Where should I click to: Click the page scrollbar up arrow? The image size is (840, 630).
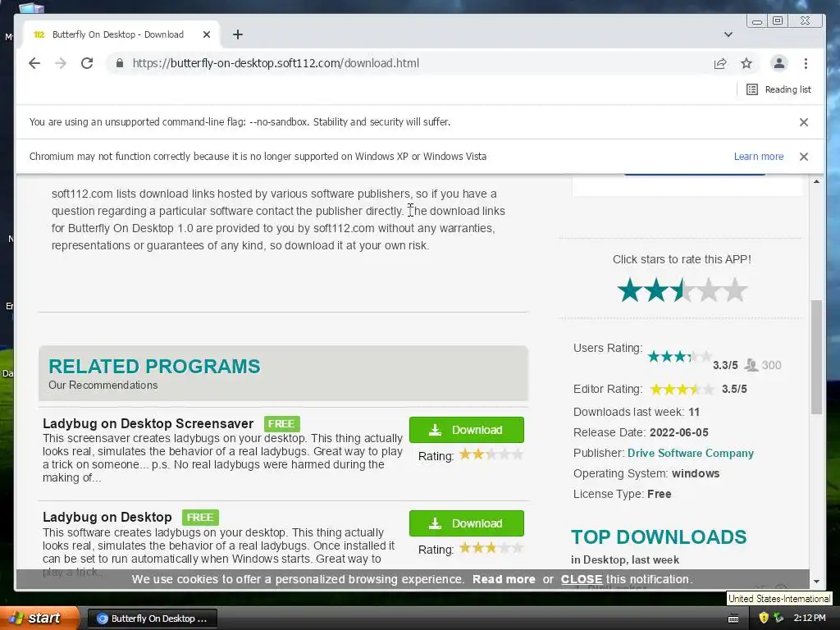click(816, 181)
